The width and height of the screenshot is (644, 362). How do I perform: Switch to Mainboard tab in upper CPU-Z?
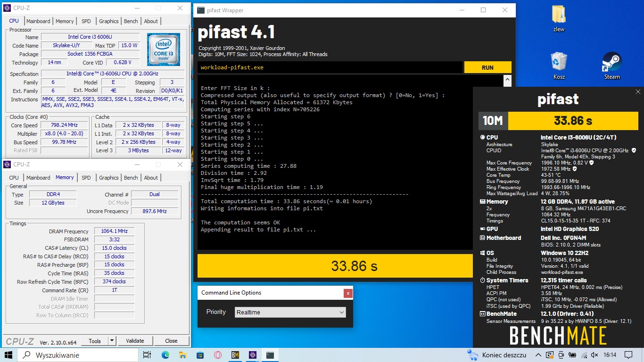(x=38, y=21)
